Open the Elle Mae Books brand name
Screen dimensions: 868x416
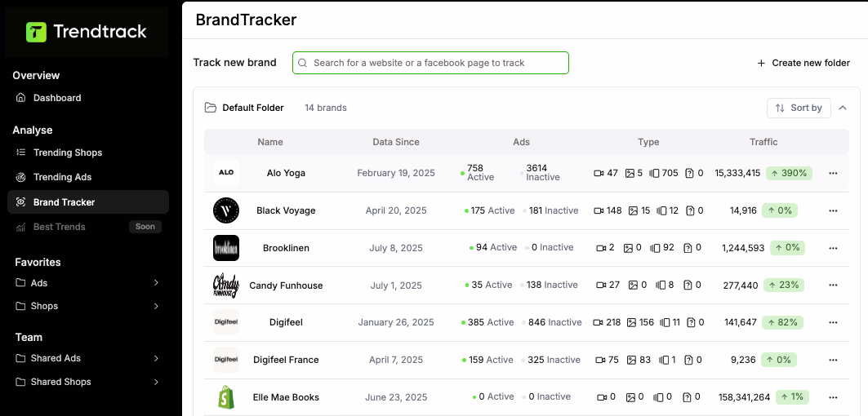click(286, 397)
